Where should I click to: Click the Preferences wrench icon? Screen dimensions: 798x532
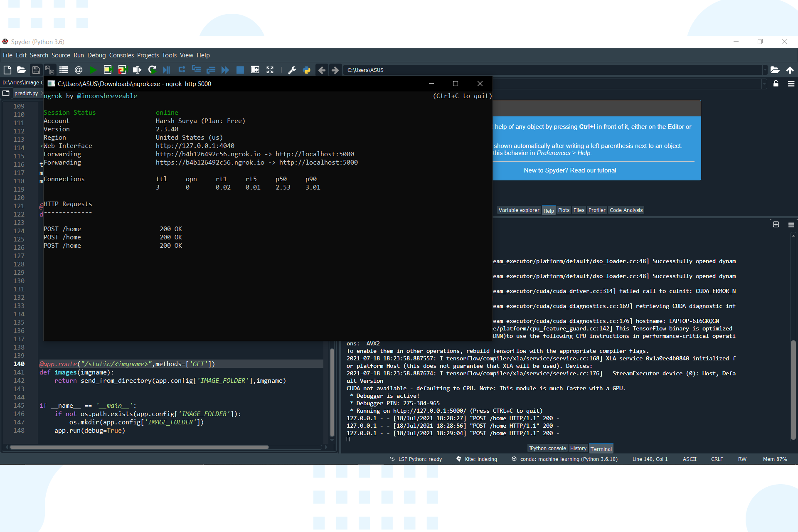(292, 70)
